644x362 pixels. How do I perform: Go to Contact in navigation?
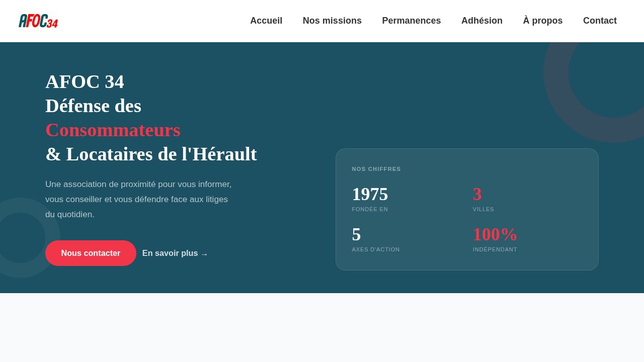point(600,21)
